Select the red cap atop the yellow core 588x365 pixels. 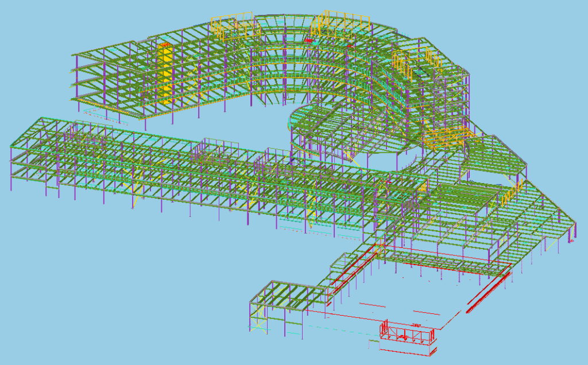pyautogui.click(x=165, y=45)
